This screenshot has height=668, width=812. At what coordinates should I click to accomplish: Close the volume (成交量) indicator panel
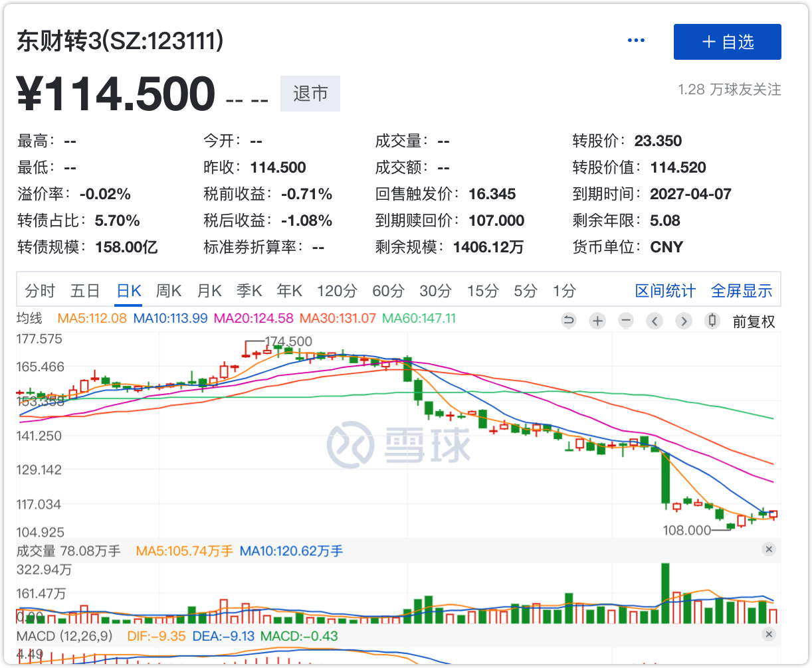tap(769, 549)
